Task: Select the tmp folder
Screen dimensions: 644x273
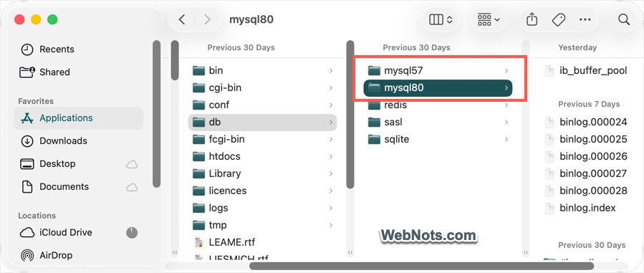Action: (x=262, y=226)
